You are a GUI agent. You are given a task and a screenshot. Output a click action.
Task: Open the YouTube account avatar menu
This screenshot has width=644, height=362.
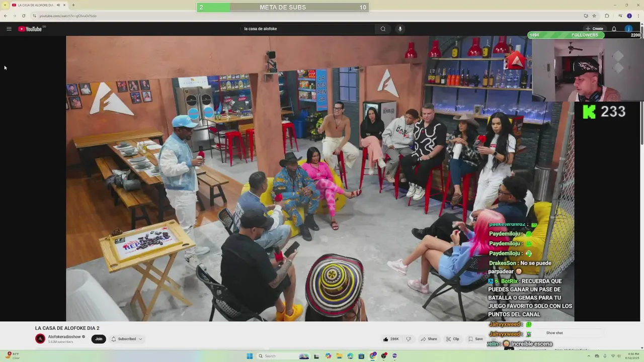629,29
